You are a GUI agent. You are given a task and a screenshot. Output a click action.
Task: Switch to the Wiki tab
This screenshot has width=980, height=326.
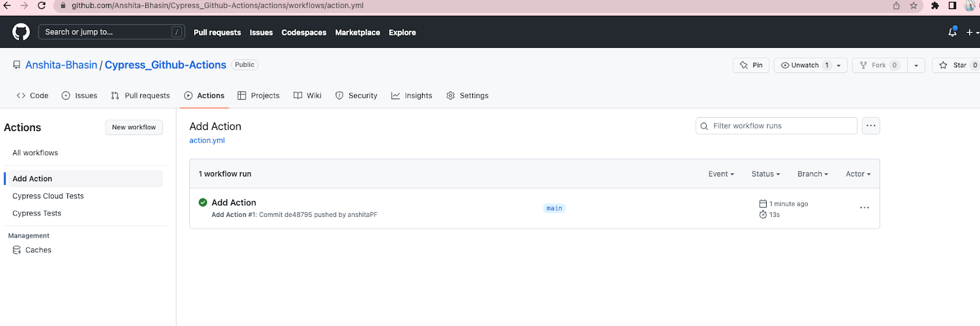(x=307, y=96)
